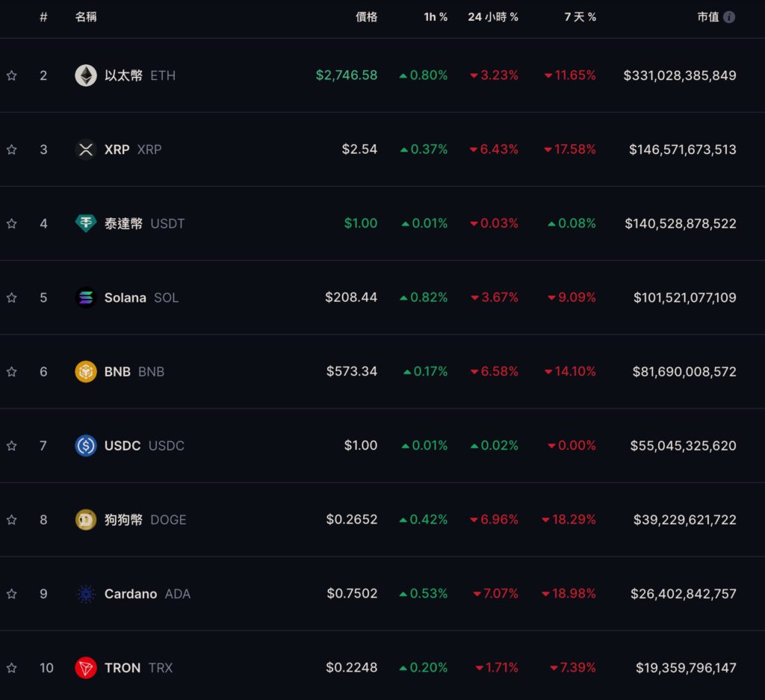Click the Dogecoin logo icon
The width and height of the screenshot is (765, 700).
coord(86,519)
